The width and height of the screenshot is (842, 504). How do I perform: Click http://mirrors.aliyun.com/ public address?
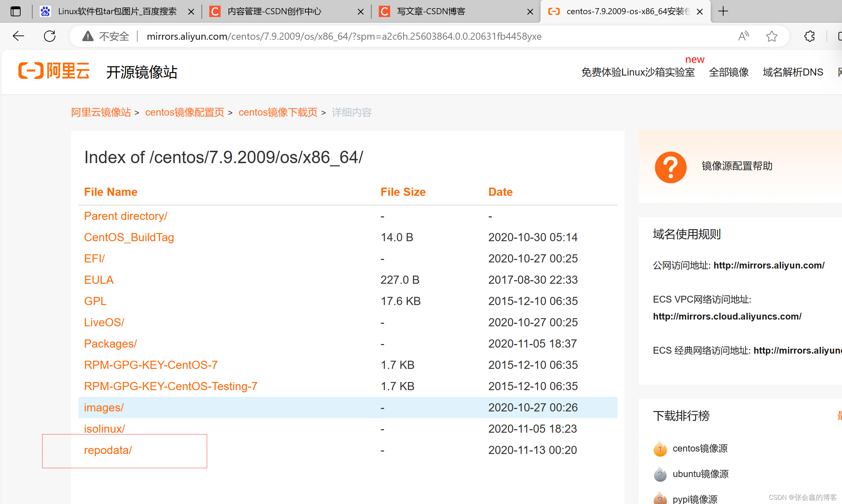(x=769, y=265)
